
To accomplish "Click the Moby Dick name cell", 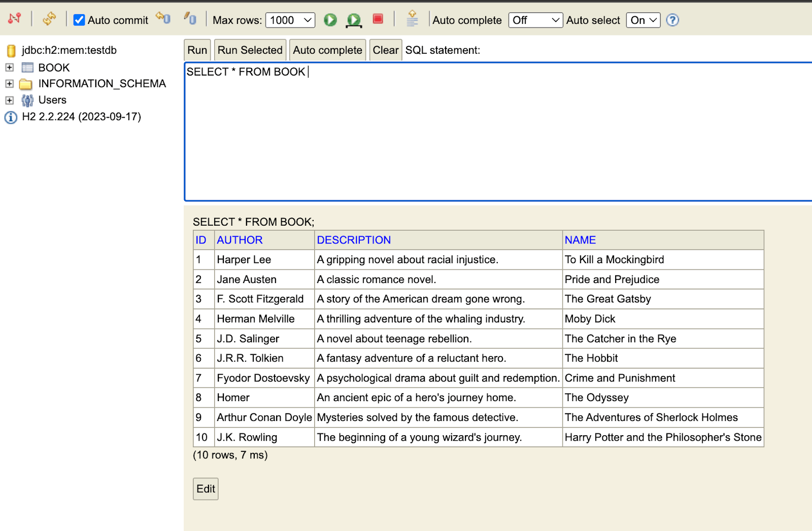I will pos(663,319).
